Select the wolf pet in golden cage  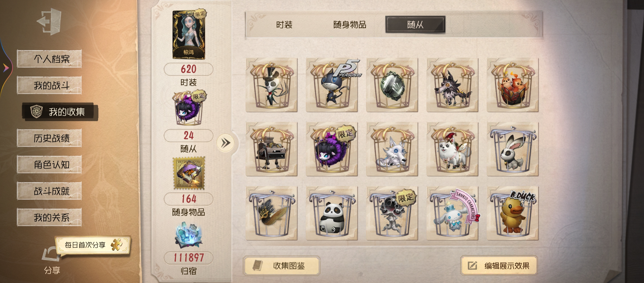(x=452, y=85)
